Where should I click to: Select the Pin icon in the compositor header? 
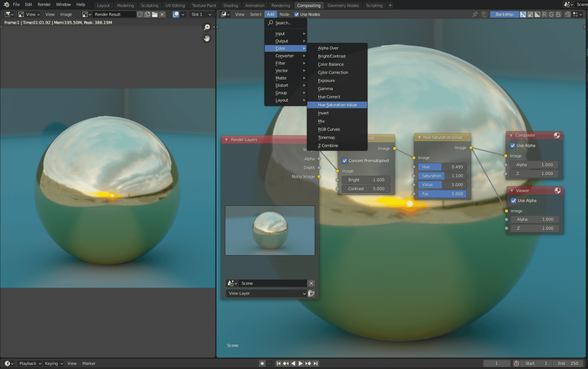pyautogui.click(x=475, y=14)
